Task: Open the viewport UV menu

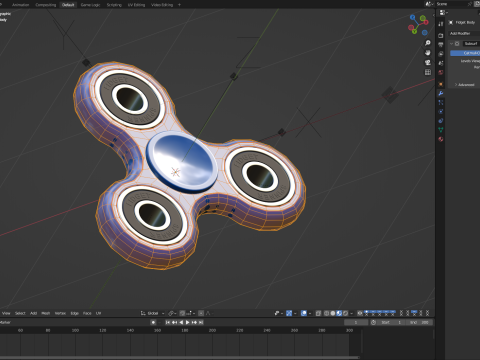Action: pos(98,313)
